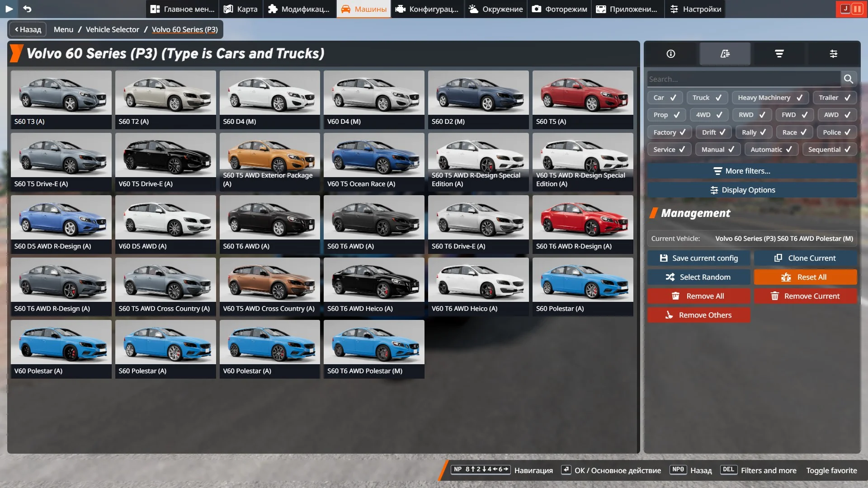This screenshot has width=868, height=488.
Task: Select S60 T5 AWD Exterior Package car
Action: [270, 162]
